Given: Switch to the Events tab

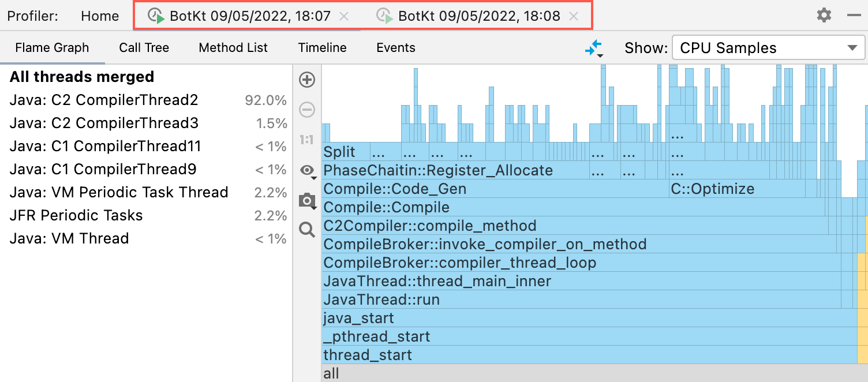Looking at the screenshot, I should point(395,48).
